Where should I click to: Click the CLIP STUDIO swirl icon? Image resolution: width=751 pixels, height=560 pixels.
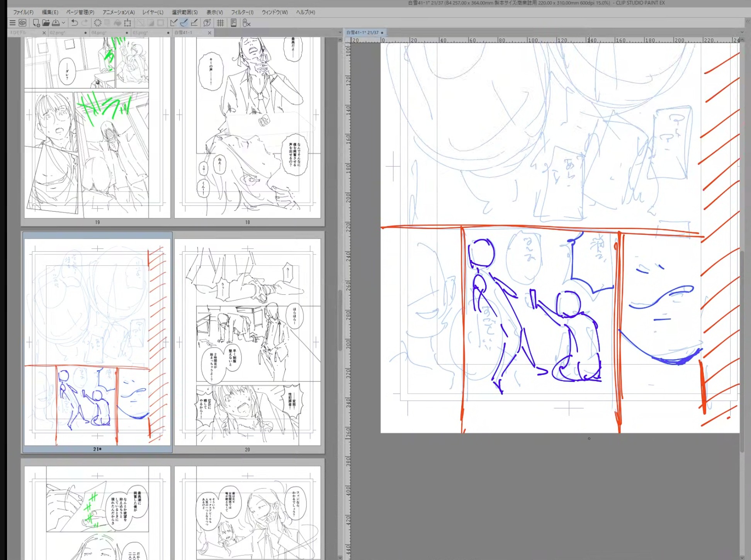click(x=22, y=23)
